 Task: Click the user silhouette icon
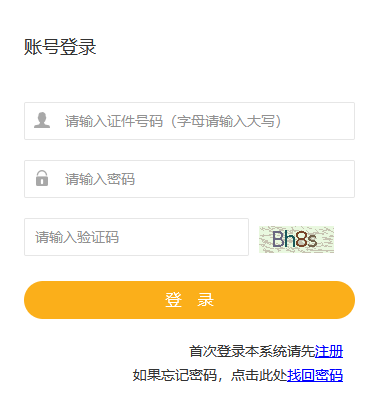click(x=42, y=120)
